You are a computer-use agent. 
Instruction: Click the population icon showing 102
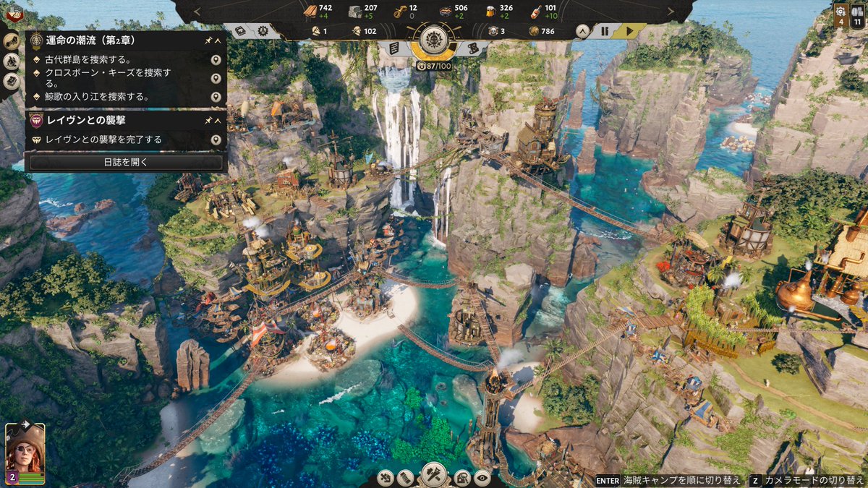click(x=357, y=31)
